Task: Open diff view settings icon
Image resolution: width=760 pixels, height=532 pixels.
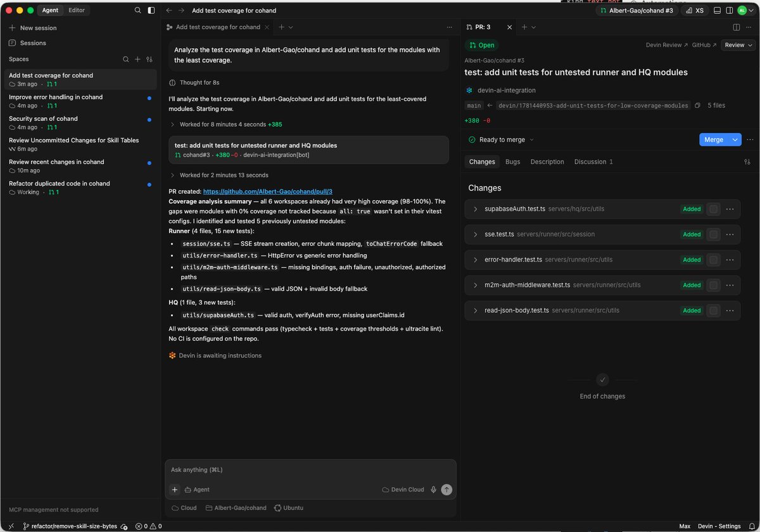Action: [747, 161]
